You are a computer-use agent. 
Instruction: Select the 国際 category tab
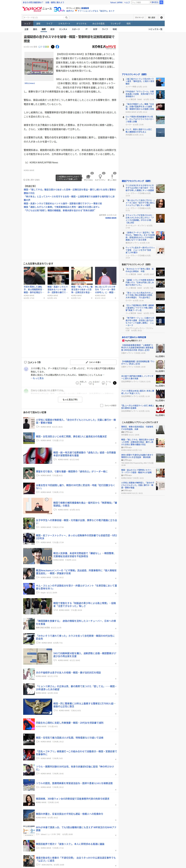(x=44, y=29)
